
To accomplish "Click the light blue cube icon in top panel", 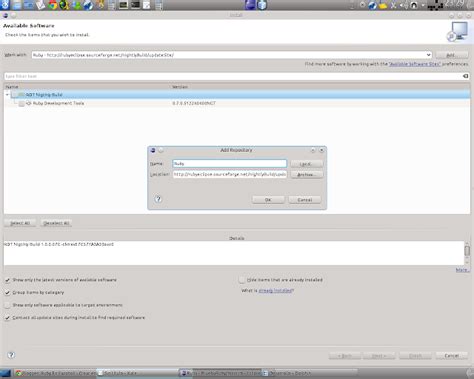I will [x=262, y=5].
